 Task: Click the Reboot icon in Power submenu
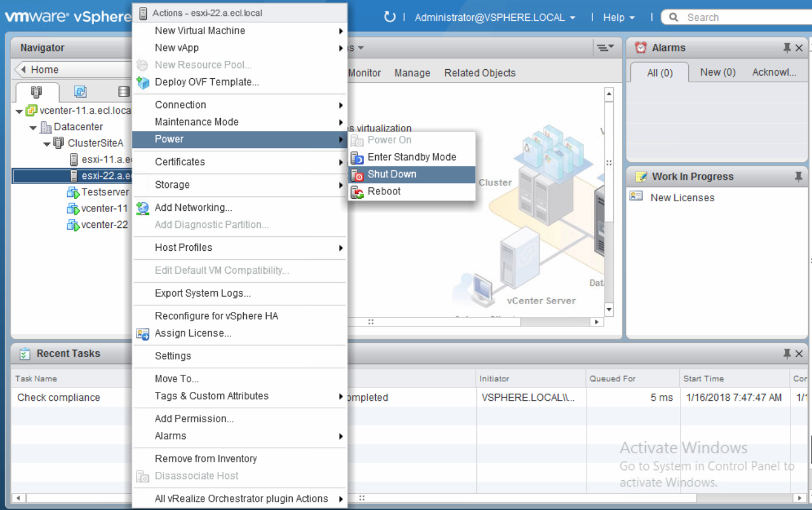357,192
